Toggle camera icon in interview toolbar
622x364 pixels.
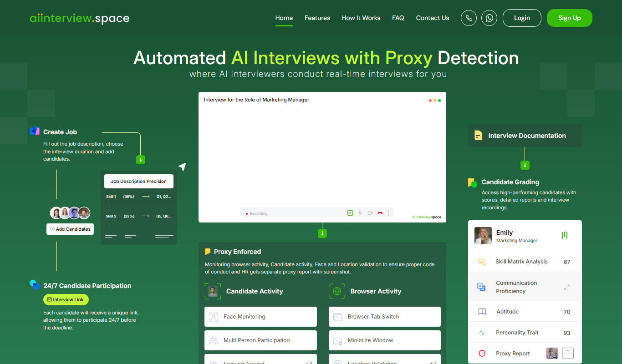(x=370, y=213)
